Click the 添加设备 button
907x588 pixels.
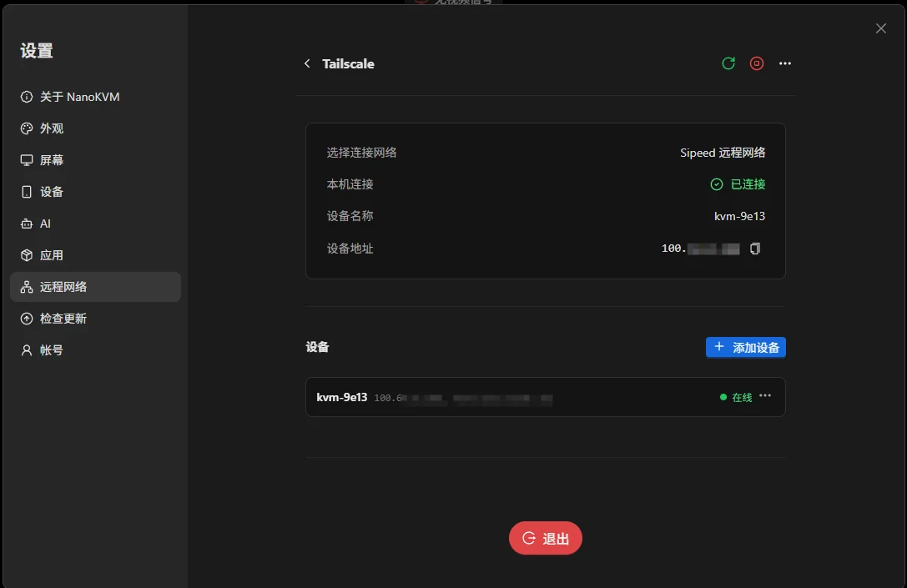tap(746, 348)
